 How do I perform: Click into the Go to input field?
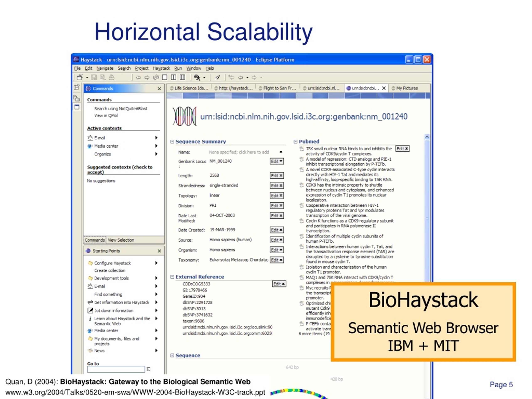click(116, 369)
